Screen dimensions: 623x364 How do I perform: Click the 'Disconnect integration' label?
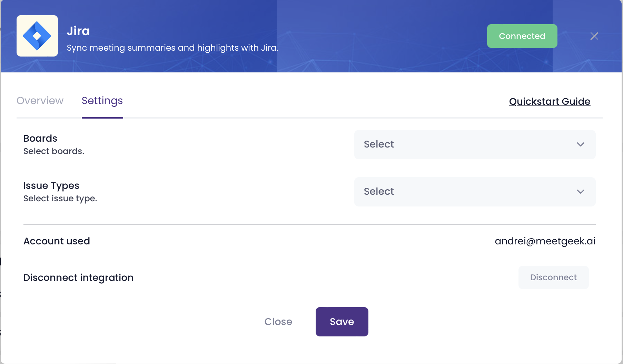click(78, 278)
